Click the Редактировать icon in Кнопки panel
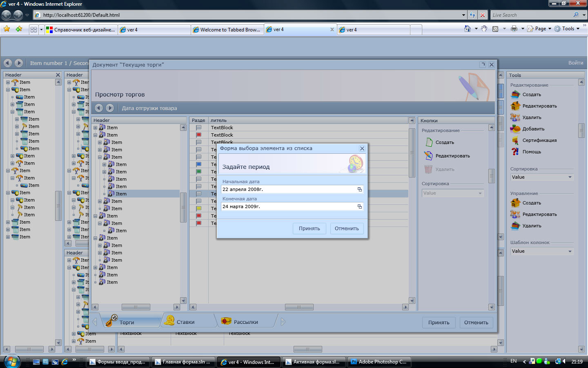The height and width of the screenshot is (368, 588). click(x=428, y=156)
